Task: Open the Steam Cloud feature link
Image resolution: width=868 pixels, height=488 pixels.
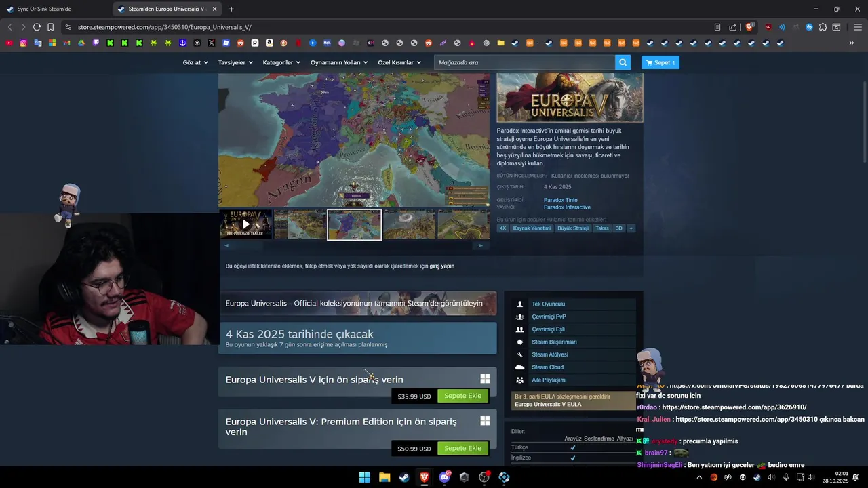Action: tap(547, 367)
